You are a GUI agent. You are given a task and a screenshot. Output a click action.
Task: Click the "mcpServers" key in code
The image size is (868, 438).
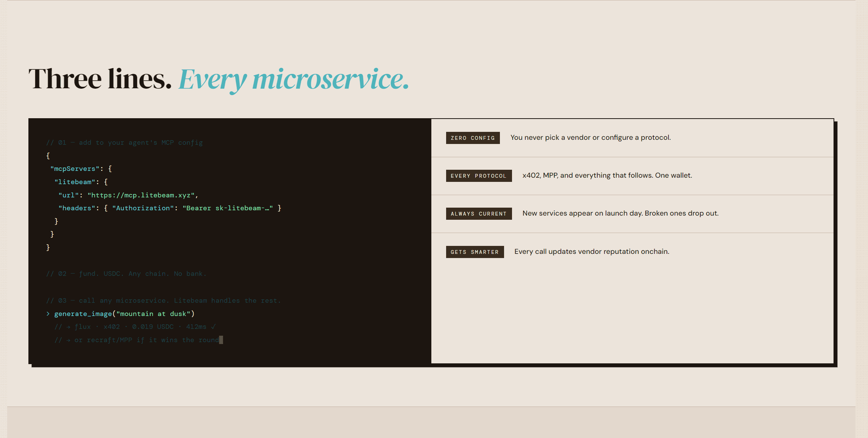[x=75, y=169]
